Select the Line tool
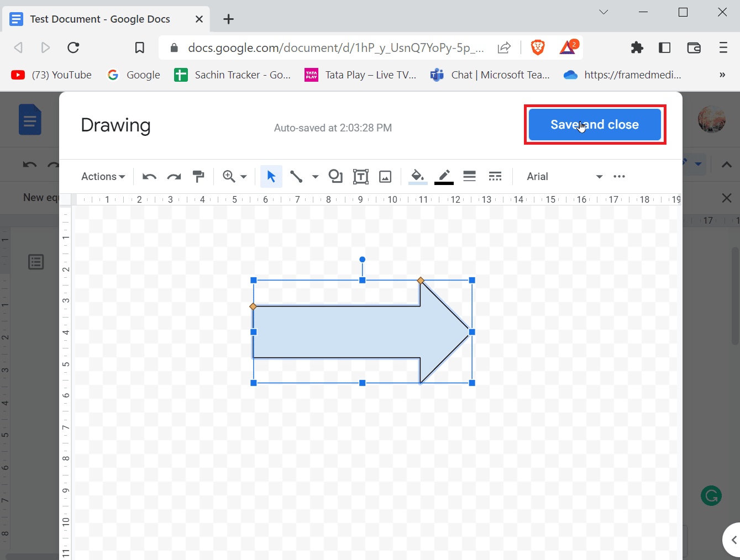 tap(296, 176)
